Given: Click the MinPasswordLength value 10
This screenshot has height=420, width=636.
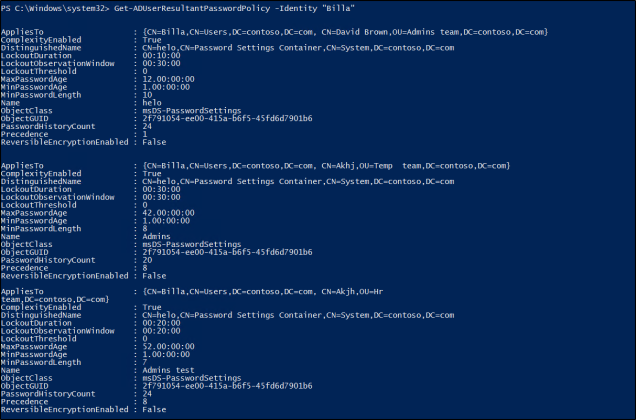Looking at the screenshot, I should 146,97.
